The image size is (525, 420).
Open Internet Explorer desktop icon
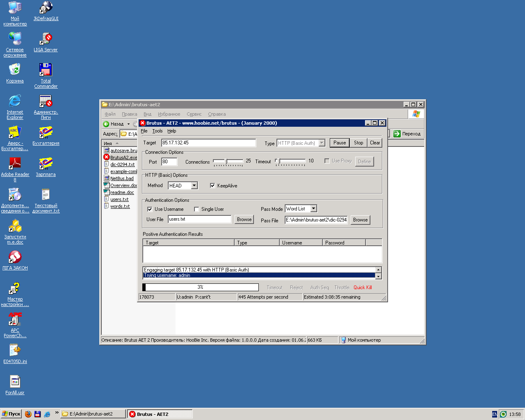click(x=15, y=107)
